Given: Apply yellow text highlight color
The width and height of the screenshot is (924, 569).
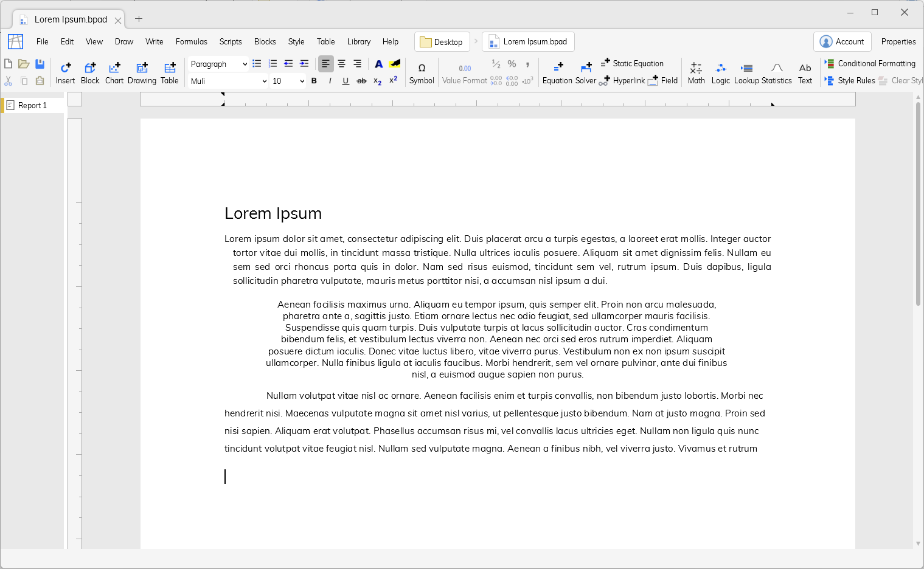Looking at the screenshot, I should [395, 64].
